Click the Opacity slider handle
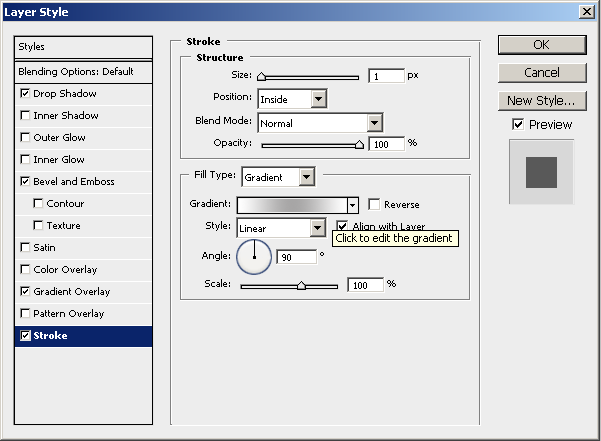 pyautogui.click(x=359, y=145)
